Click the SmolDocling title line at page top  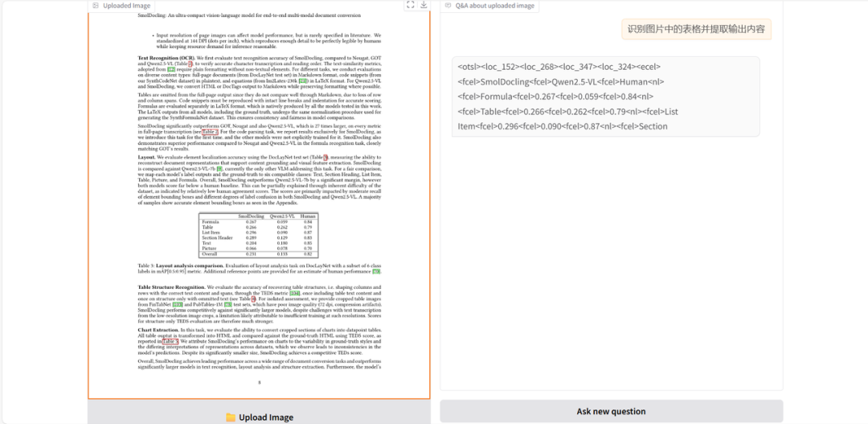pos(249,15)
